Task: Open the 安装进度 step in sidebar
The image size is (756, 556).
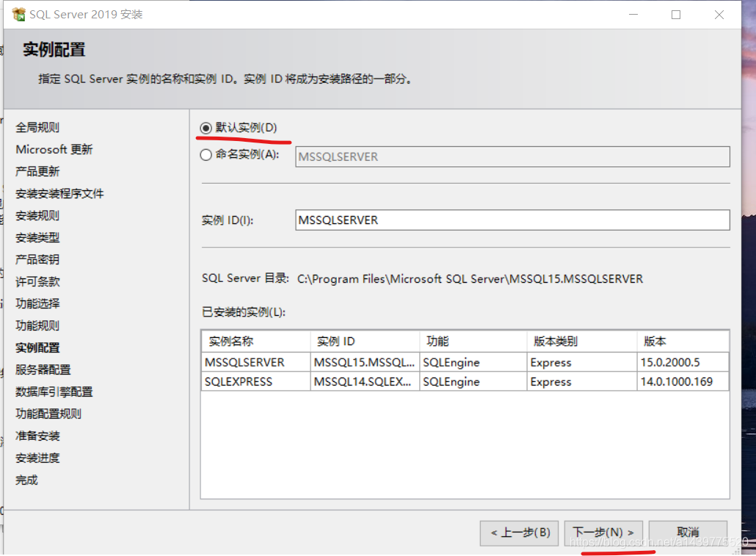Action: coord(37,458)
